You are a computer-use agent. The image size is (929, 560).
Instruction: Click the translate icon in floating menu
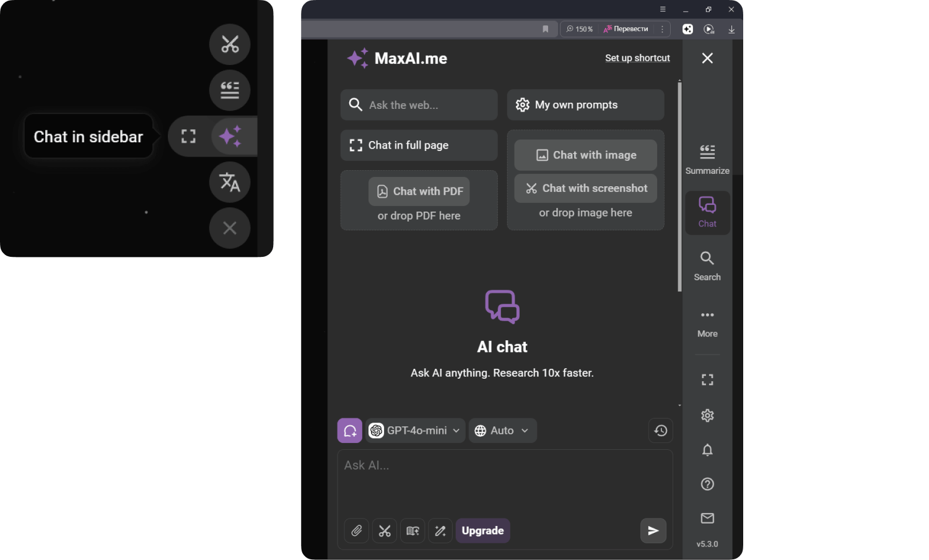click(230, 182)
